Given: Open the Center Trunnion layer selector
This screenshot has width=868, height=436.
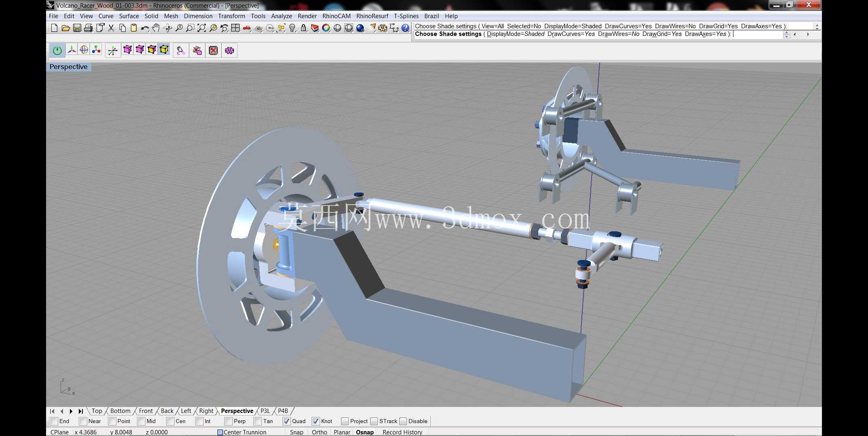Looking at the screenshot, I should [242, 432].
